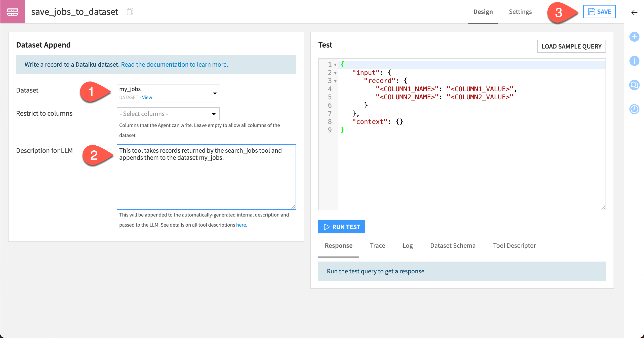Open the Tool Descriptor tab

(x=514, y=245)
